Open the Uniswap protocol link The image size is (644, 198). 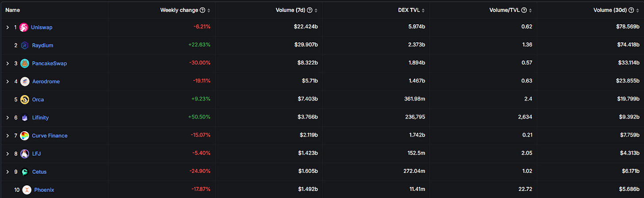pyautogui.click(x=42, y=27)
